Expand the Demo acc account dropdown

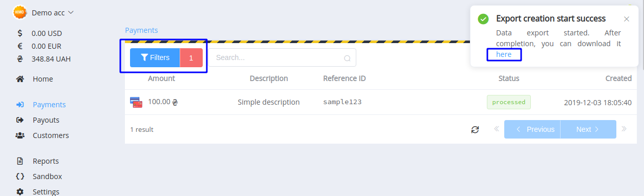click(53, 12)
